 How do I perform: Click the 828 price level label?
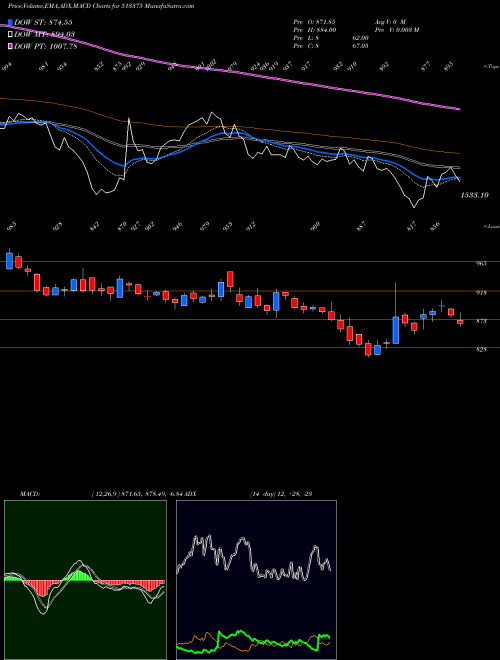point(481,349)
